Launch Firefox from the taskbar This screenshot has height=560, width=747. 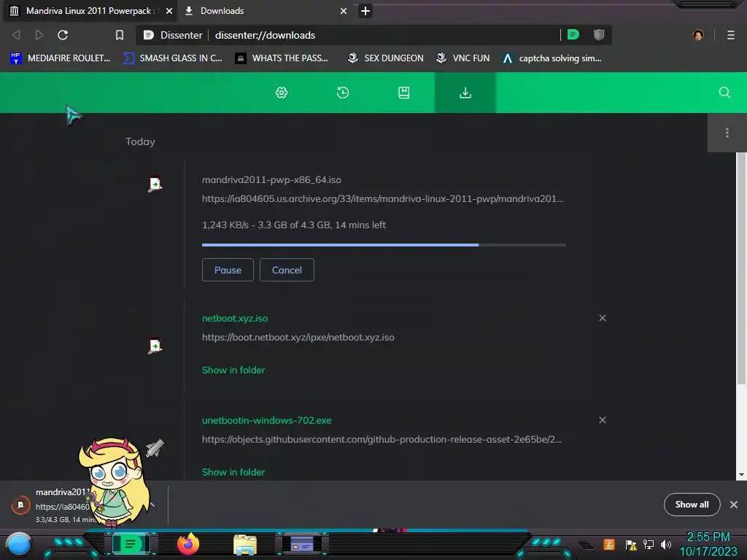(x=188, y=544)
